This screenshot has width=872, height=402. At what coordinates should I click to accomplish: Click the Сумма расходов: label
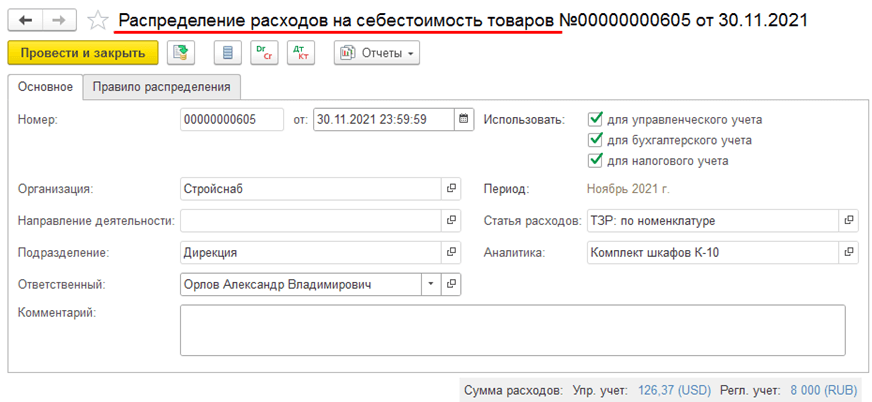514,390
